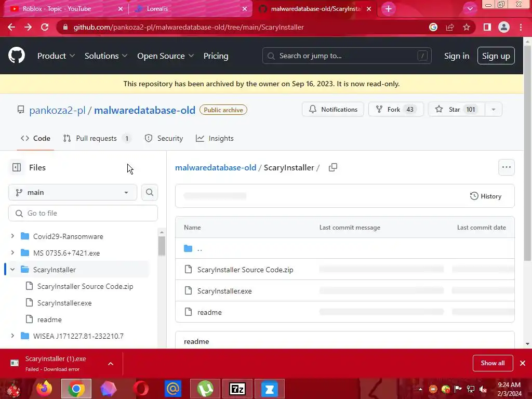Reload the current page
The width and height of the screenshot is (532, 399).
45,27
